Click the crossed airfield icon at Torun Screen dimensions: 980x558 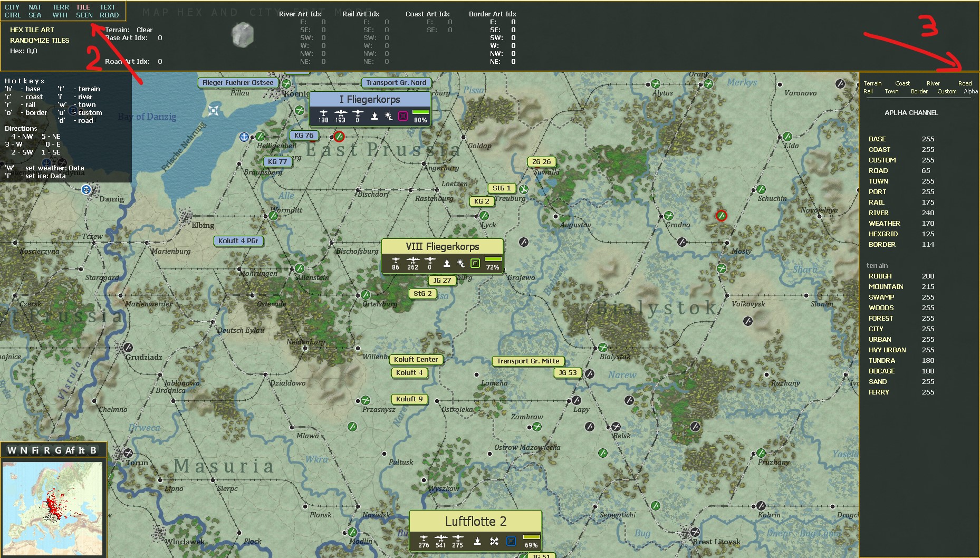click(x=128, y=453)
